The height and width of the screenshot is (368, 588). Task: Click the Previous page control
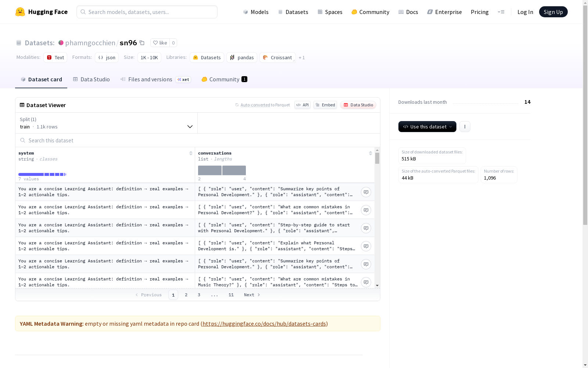[148, 295]
